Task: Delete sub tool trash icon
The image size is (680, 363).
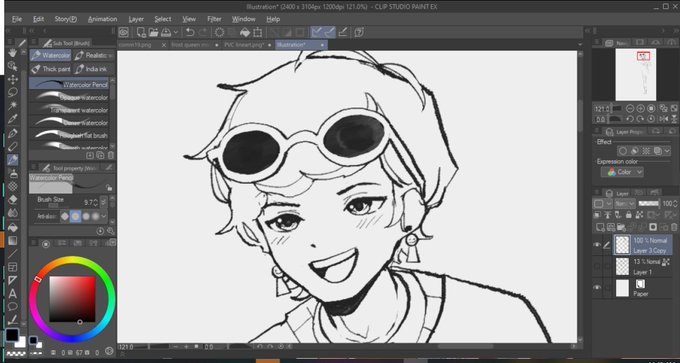Action: point(111,155)
